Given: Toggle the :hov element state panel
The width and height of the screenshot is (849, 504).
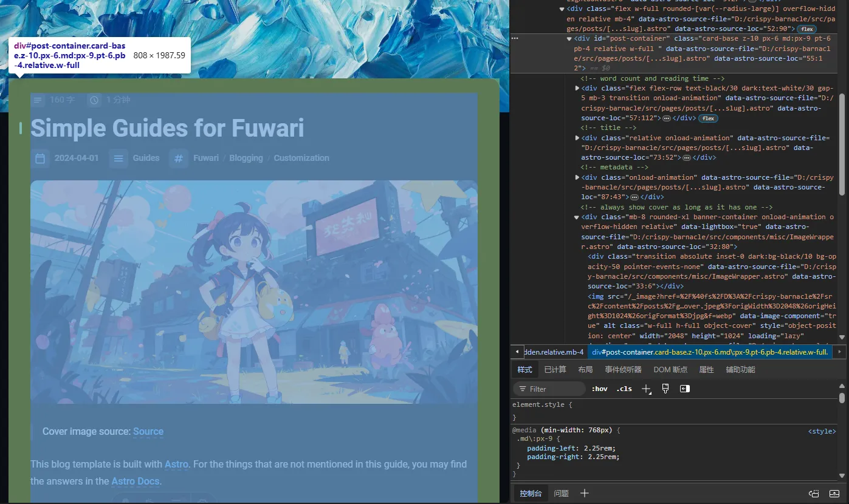Looking at the screenshot, I should click(599, 389).
